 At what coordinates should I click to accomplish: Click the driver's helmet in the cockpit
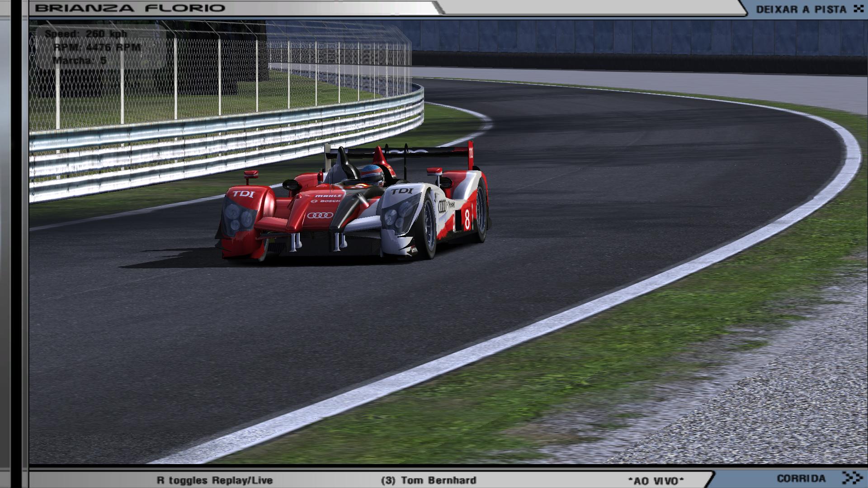(x=372, y=174)
